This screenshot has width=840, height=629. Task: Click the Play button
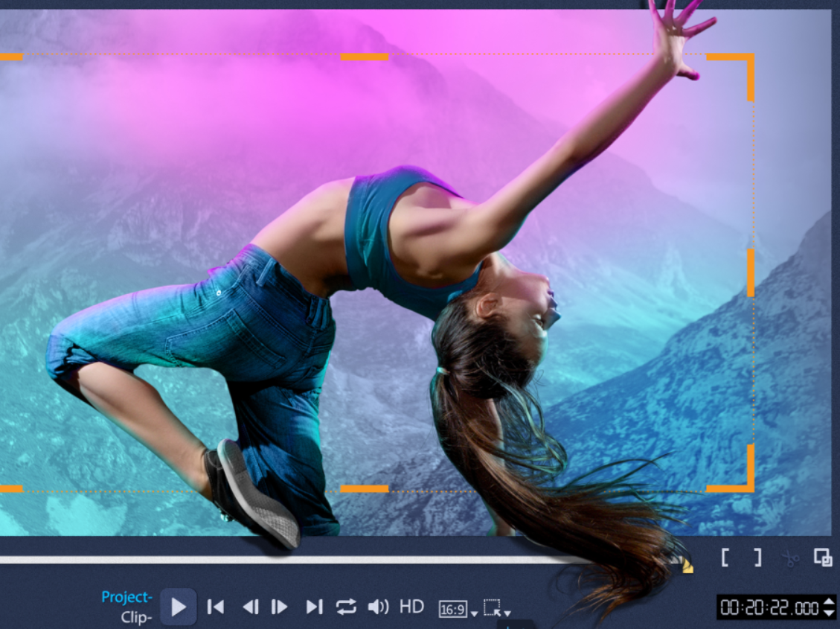point(179,607)
